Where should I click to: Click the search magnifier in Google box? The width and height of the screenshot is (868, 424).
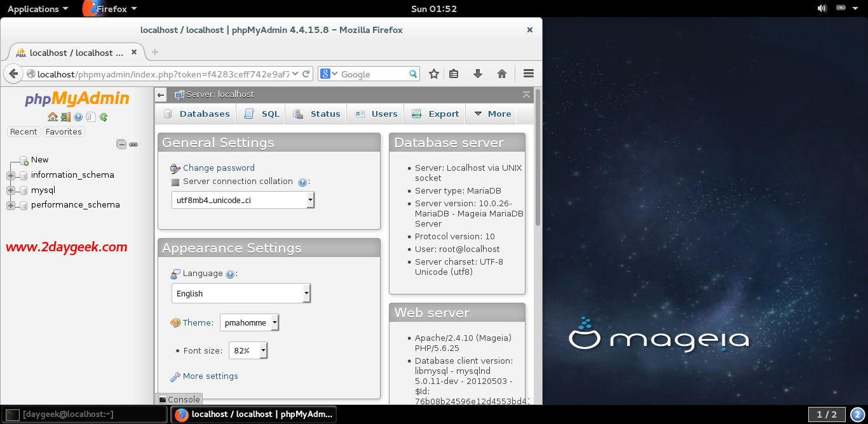pyautogui.click(x=413, y=74)
